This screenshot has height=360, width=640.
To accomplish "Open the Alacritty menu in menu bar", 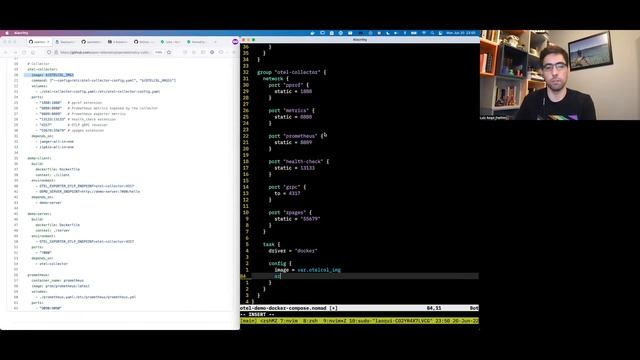I will pos(21,33).
